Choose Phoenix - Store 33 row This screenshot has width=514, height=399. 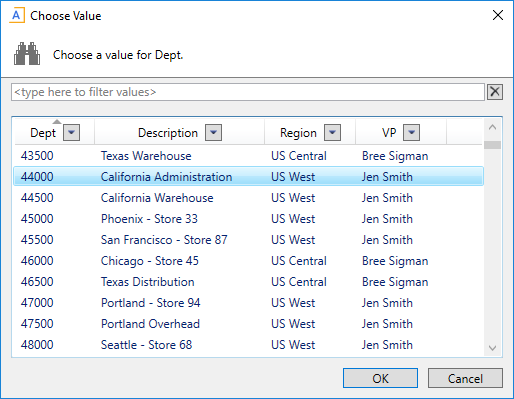[249, 219]
